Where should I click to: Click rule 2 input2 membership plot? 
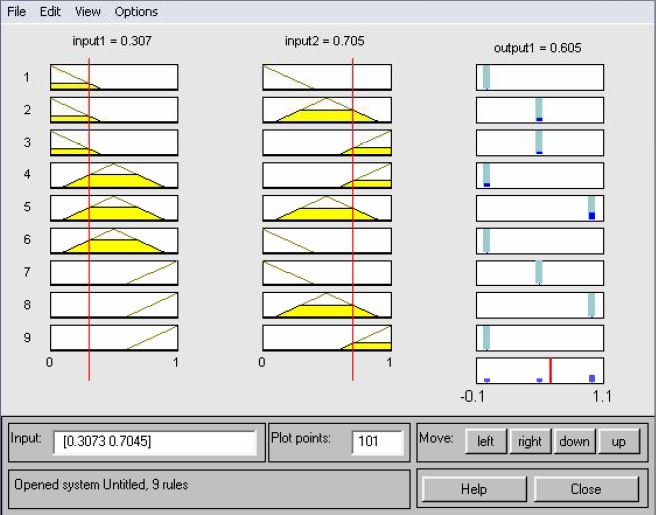327,110
